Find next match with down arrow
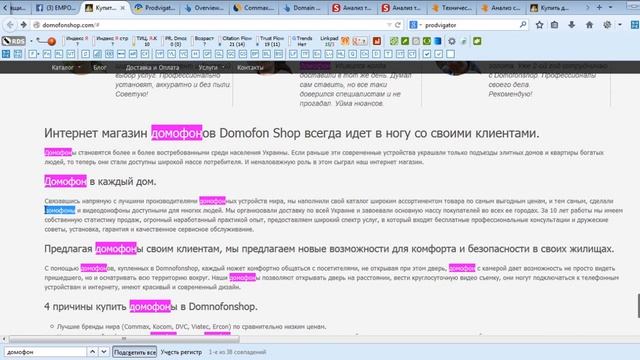This screenshot has width=640, height=360. (x=104, y=351)
